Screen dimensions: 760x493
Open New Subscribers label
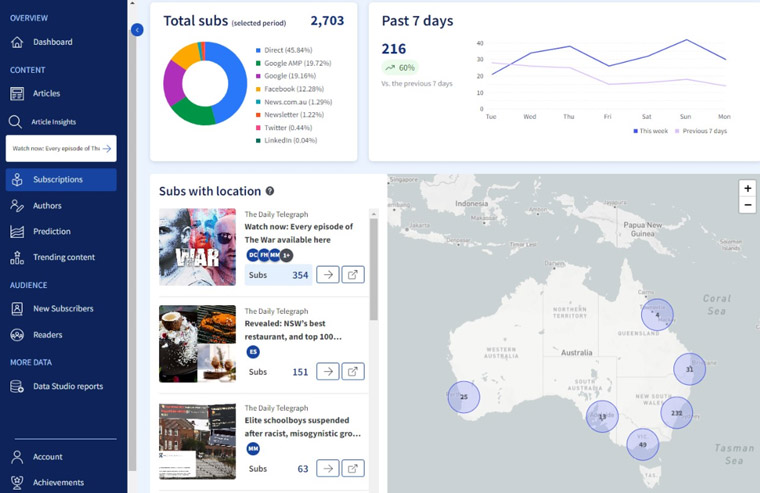(63, 309)
